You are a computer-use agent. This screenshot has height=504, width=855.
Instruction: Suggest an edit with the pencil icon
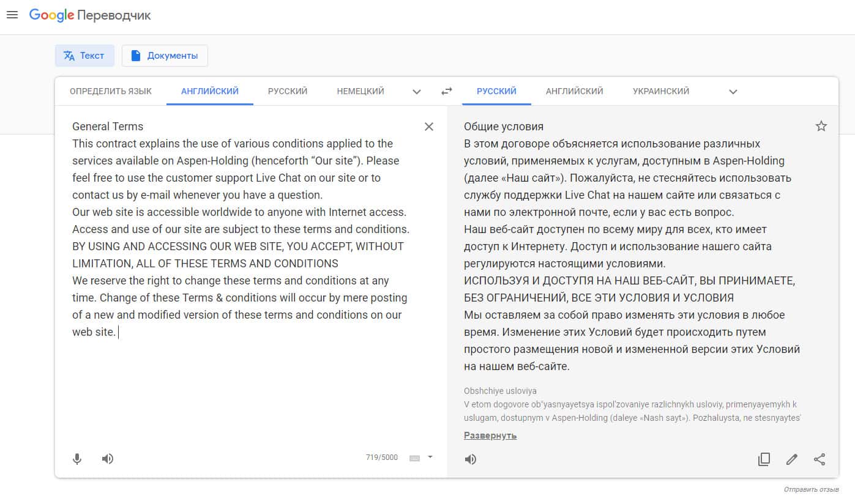click(792, 459)
